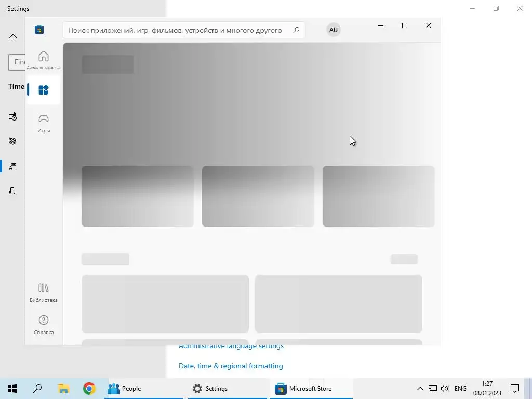Launch Google Chrome from taskbar

pos(89,389)
